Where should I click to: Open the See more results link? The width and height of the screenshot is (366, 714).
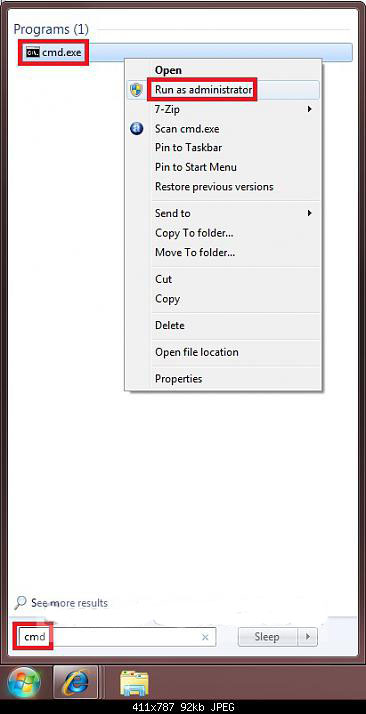[x=69, y=603]
